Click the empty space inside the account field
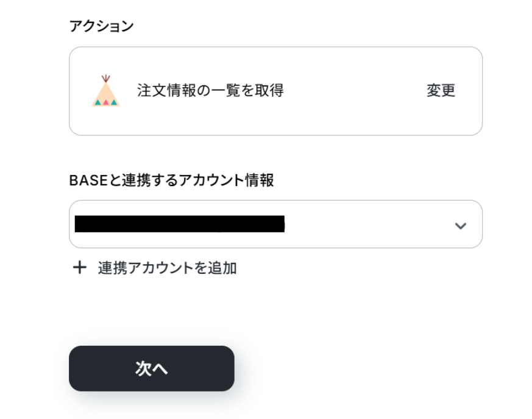This screenshot has width=532, height=419. pyautogui.click(x=366, y=224)
